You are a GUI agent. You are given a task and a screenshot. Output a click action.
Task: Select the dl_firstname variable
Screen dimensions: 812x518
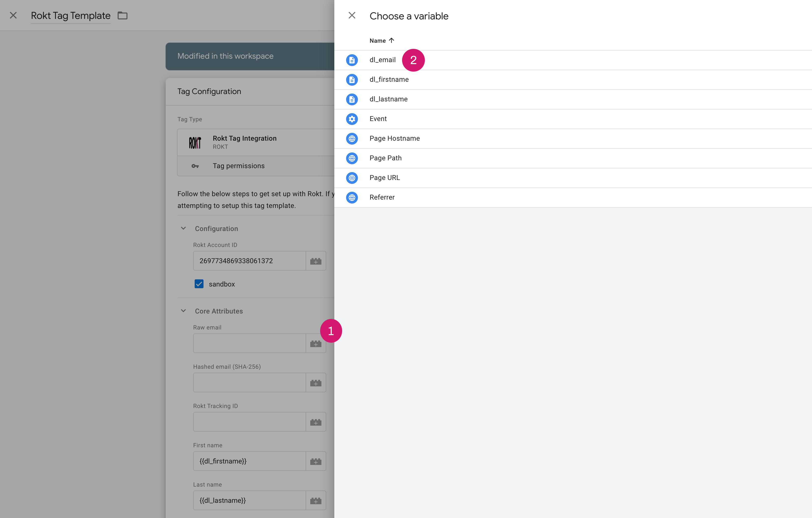573,80
